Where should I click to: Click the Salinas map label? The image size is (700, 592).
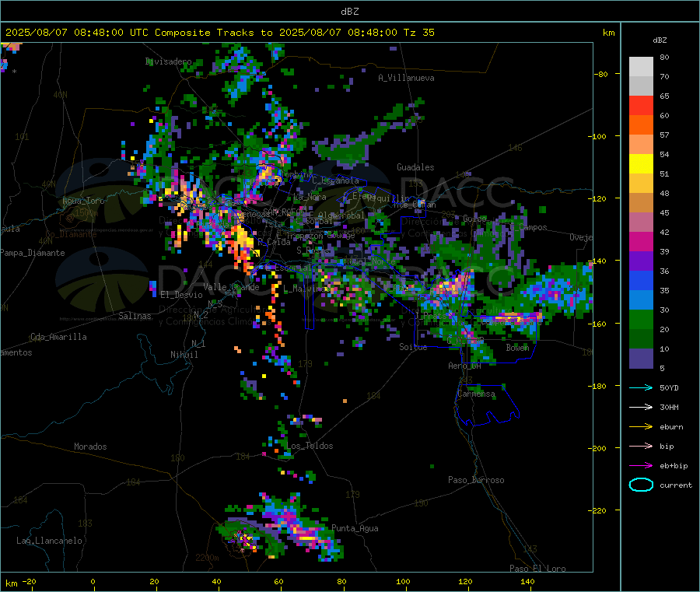135,316
